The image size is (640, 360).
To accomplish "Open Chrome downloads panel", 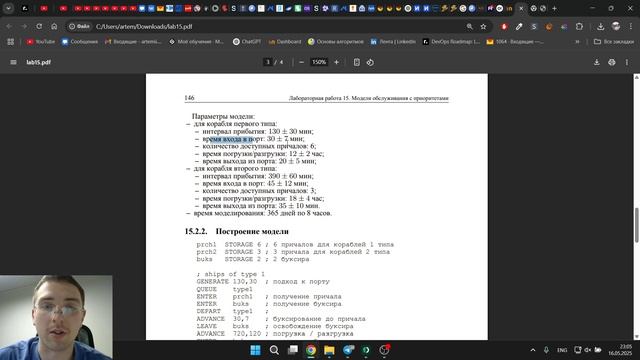I will pos(600,27).
